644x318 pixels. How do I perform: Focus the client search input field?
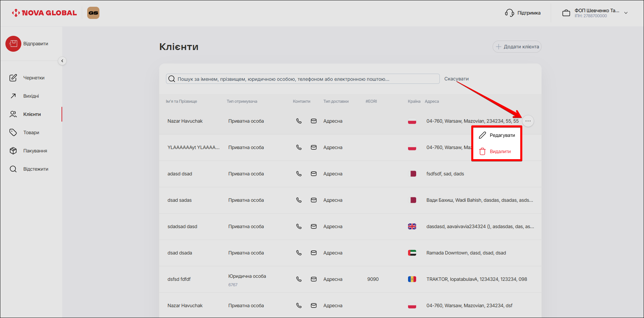point(304,79)
